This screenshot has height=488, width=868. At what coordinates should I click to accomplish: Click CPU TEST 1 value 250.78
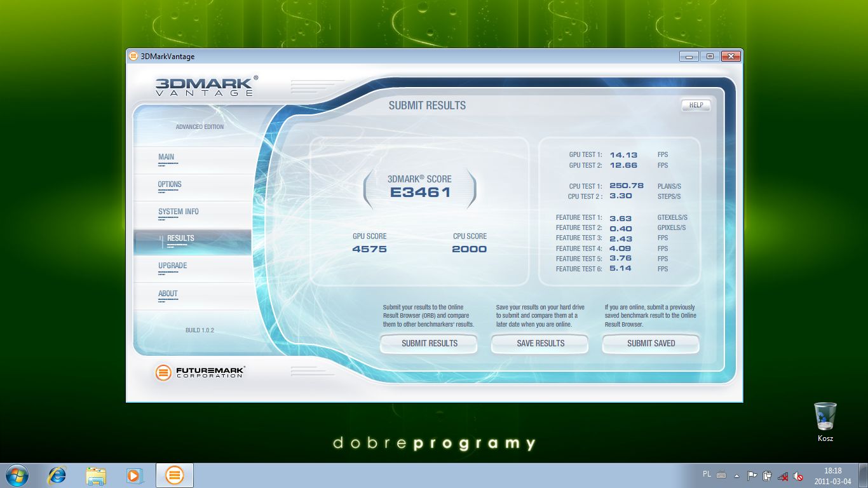click(627, 186)
